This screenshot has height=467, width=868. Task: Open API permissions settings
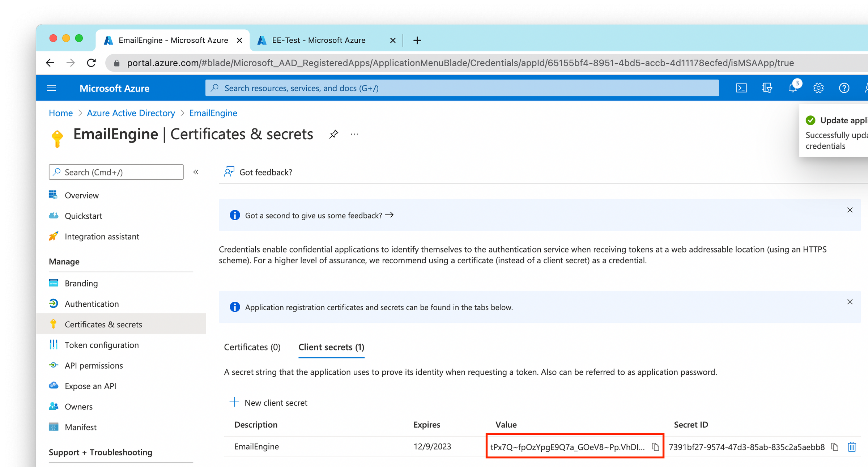(x=93, y=365)
